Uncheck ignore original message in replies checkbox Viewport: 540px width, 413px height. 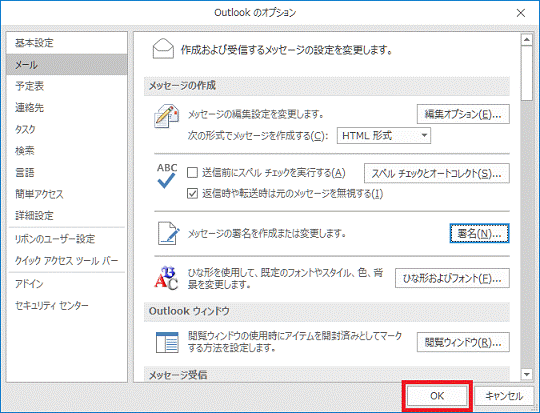click(x=192, y=193)
